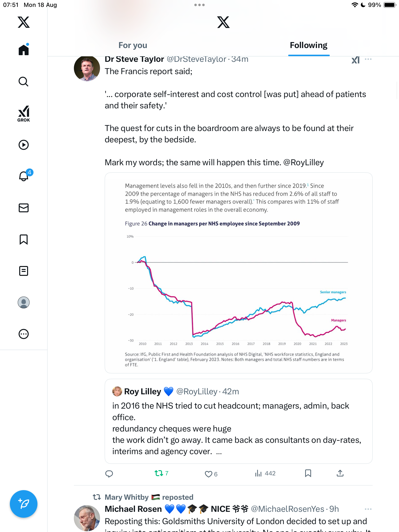
Task: Enlarge the NHS managers chart image
Action: point(238,273)
